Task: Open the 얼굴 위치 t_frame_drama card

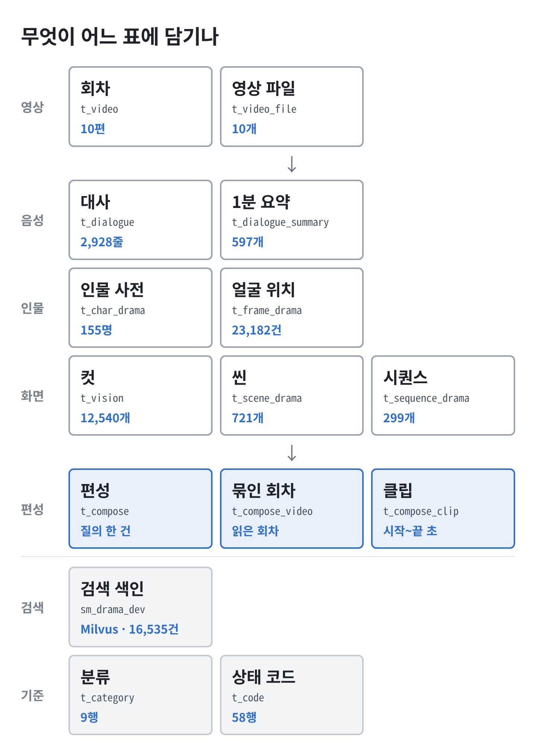Action: [292, 308]
